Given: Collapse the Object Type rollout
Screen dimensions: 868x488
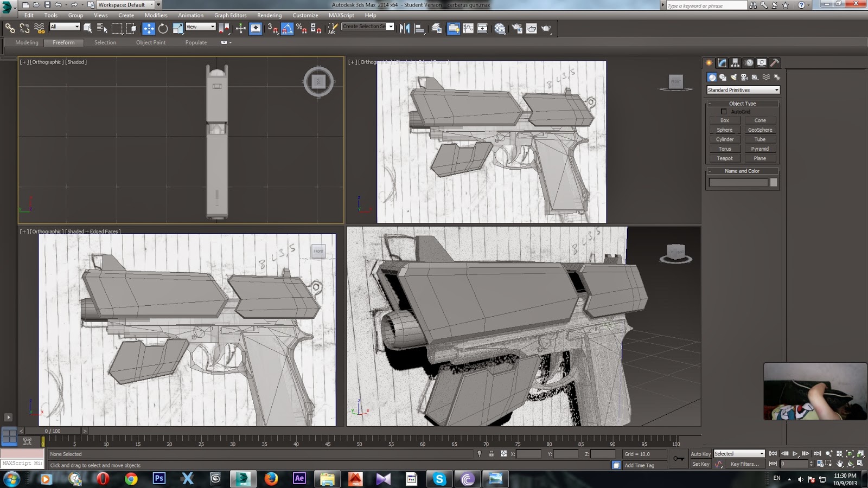Looking at the screenshot, I should click(x=743, y=104).
